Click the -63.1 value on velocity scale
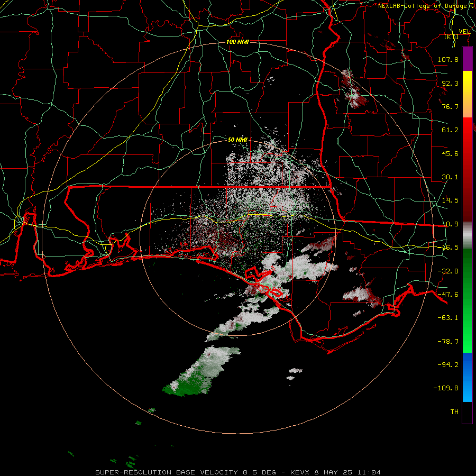 [x=448, y=318]
